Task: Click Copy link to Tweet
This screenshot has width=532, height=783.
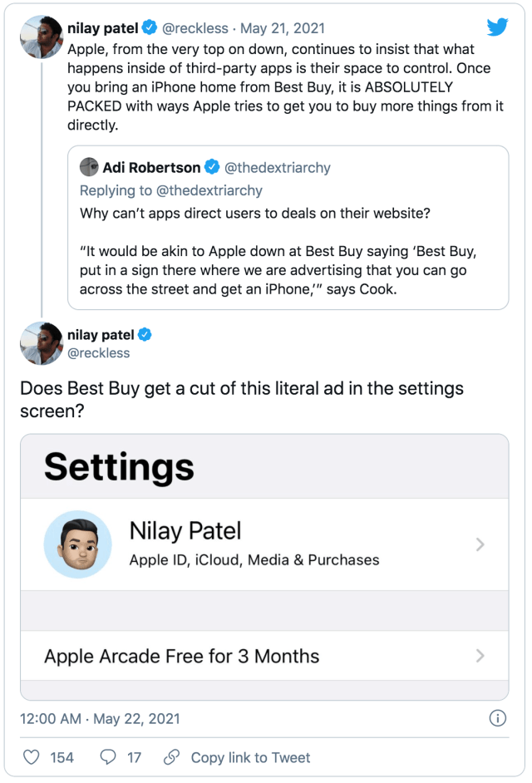Action: (x=250, y=757)
